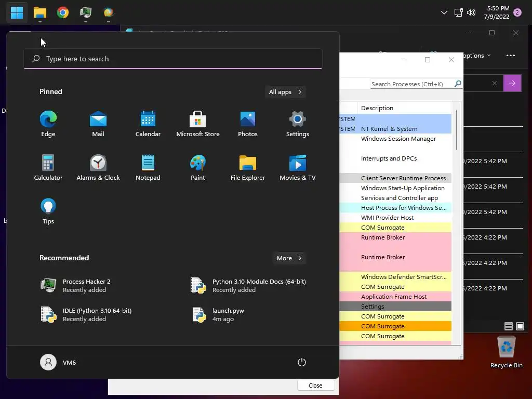The height and width of the screenshot is (399, 532).
Task: Launch the Mail app
Action: pos(98,124)
